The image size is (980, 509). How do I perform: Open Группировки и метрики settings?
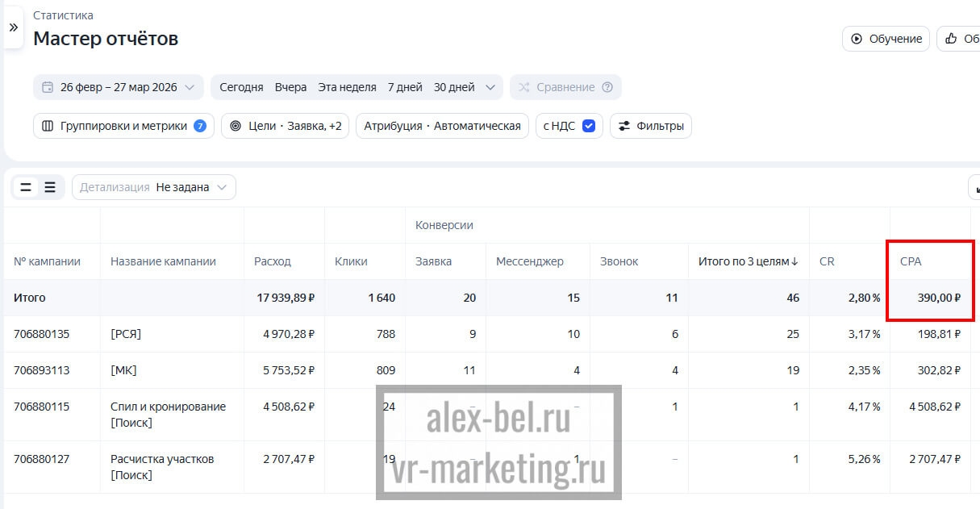pos(123,126)
